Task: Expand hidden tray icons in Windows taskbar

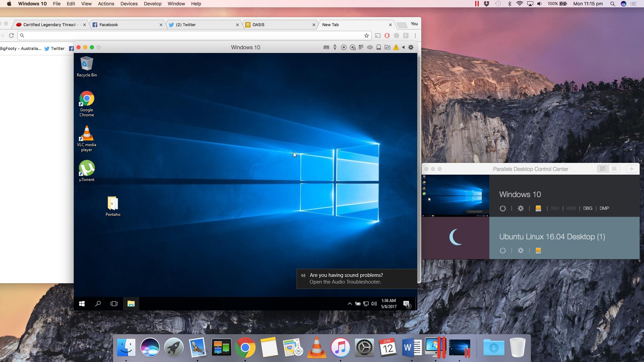Action: pyautogui.click(x=350, y=304)
